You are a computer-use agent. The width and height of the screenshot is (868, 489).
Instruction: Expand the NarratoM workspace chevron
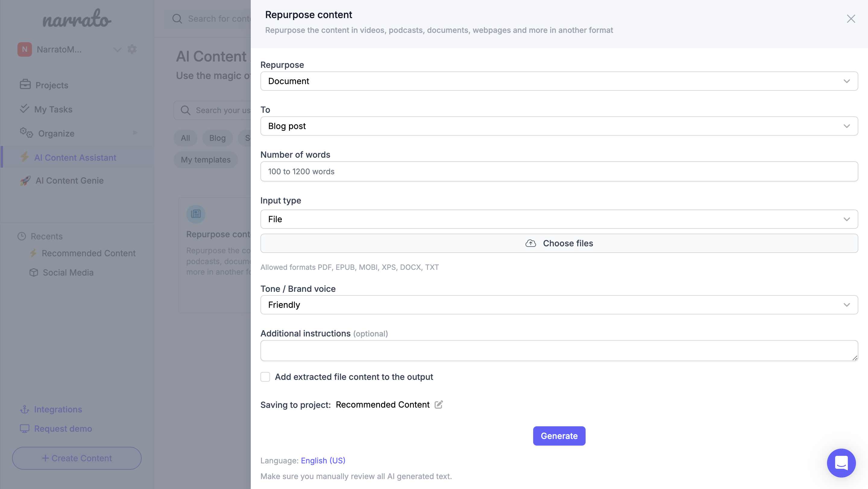tap(117, 49)
